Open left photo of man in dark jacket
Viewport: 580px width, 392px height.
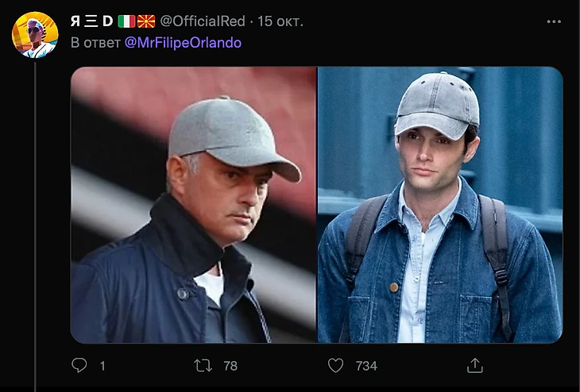[x=193, y=205]
